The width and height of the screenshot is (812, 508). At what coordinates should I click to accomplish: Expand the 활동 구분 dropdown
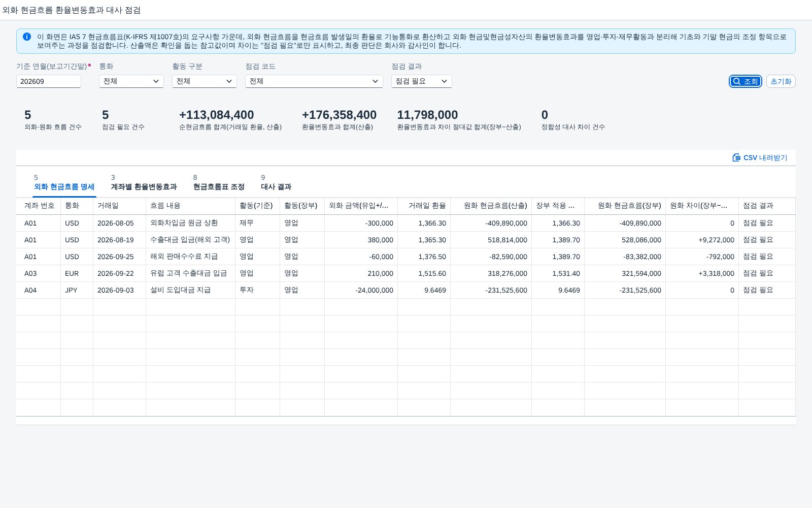[205, 81]
